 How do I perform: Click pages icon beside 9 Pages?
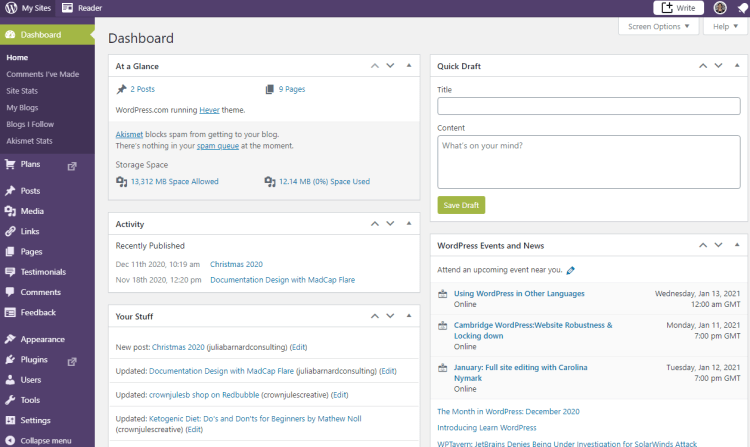(x=270, y=89)
